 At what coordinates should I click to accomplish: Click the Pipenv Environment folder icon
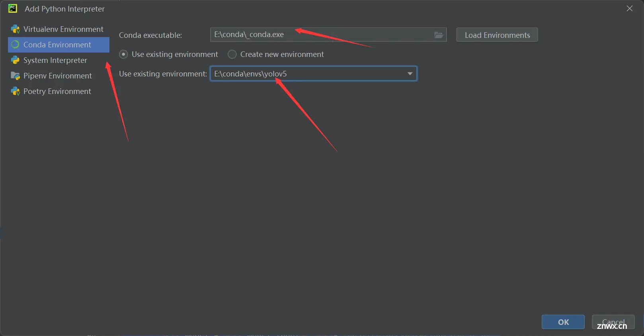(16, 76)
